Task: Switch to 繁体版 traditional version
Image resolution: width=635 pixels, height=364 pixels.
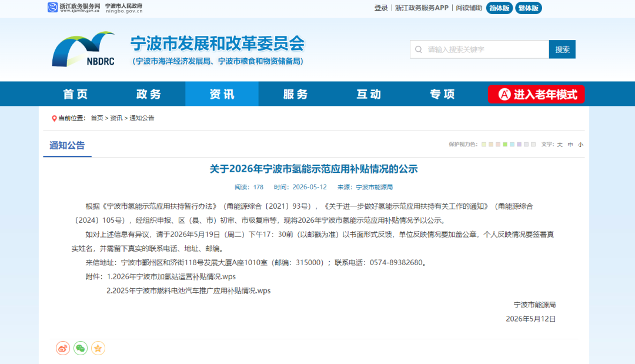Action: pos(529,8)
